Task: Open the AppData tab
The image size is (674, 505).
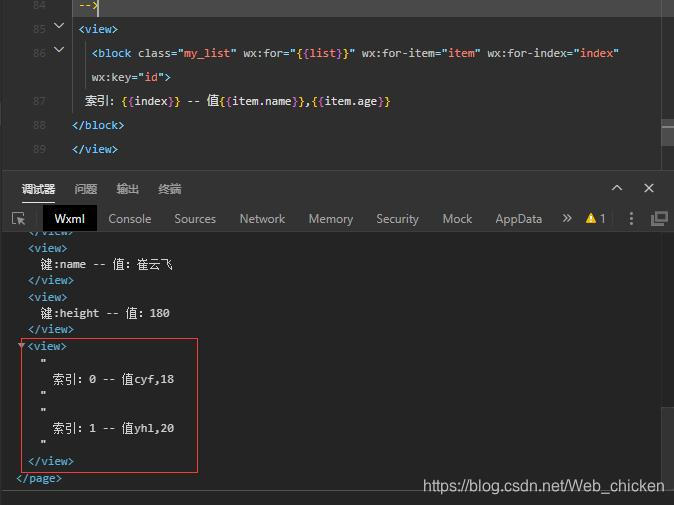Action: tap(518, 219)
